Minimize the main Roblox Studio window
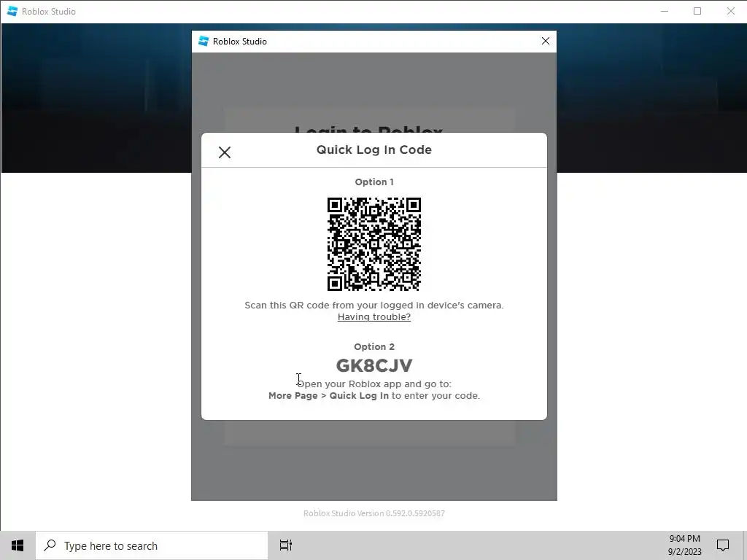 665,12
